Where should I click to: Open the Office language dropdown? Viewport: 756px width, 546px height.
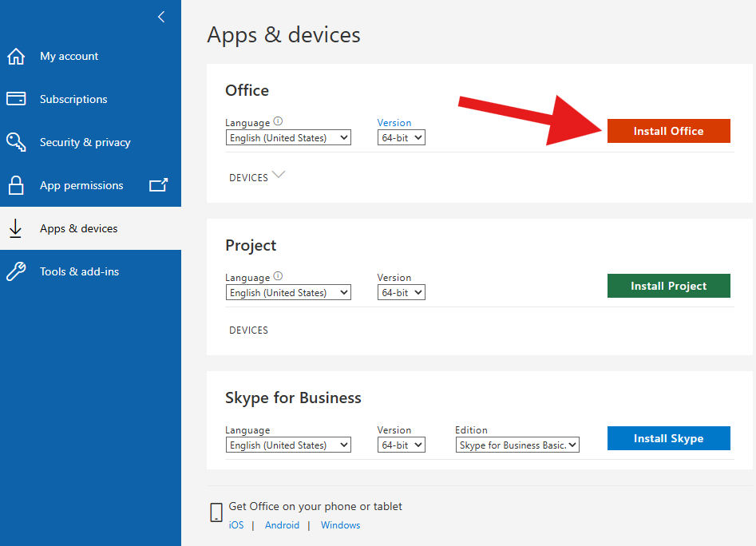coord(288,138)
